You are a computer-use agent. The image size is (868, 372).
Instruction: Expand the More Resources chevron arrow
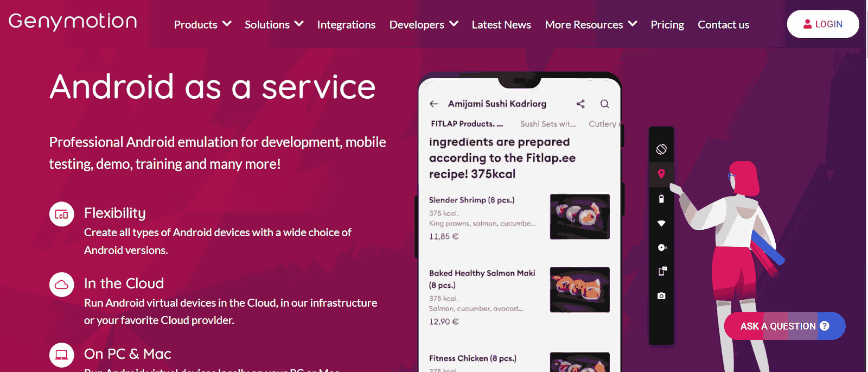[633, 24]
